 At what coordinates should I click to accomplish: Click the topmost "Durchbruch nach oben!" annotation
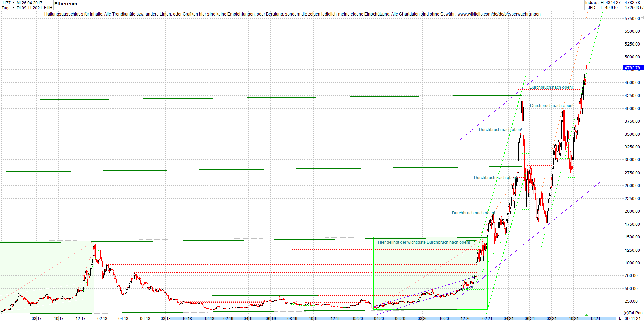point(551,87)
